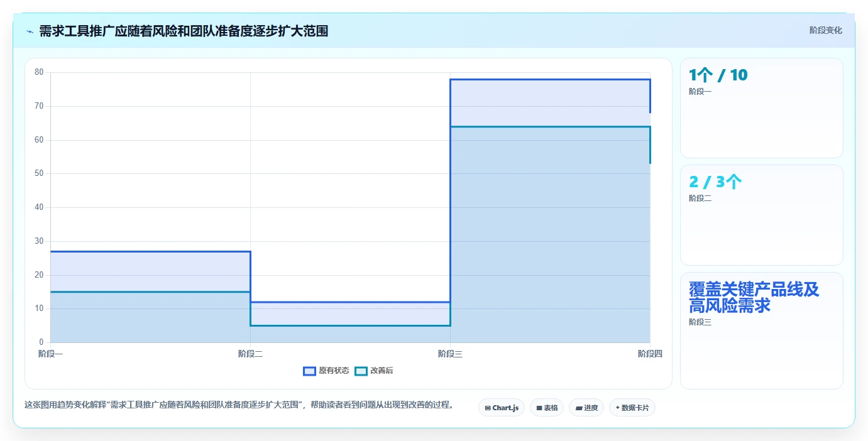Screen dimensions: 868x441
Task: Click the chart title 需求工具推广应随着风险…
Action: click(184, 31)
